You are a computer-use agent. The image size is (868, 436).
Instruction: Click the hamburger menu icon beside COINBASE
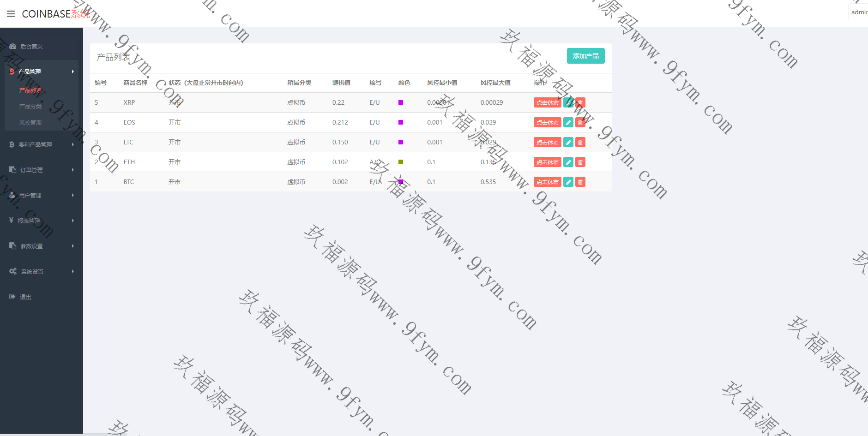11,14
